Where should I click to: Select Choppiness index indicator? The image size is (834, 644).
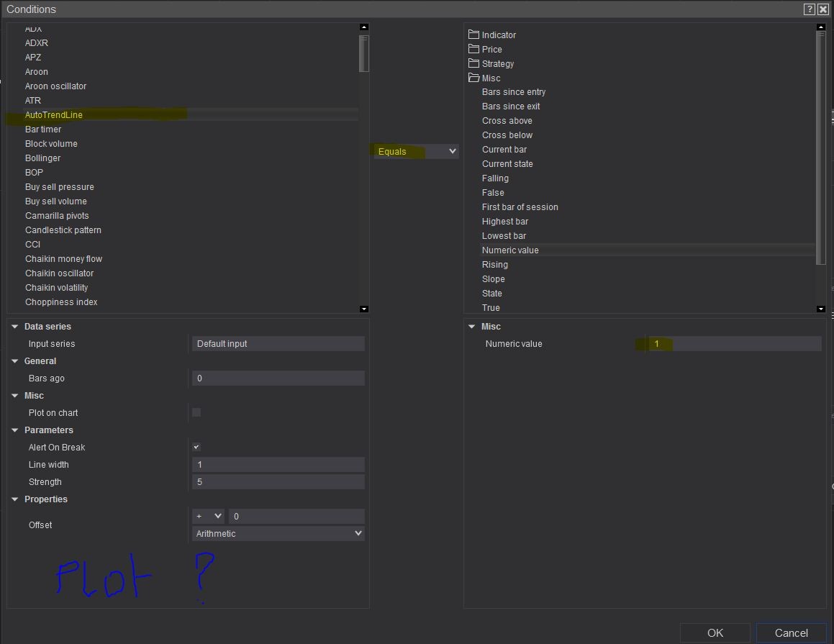coord(61,301)
